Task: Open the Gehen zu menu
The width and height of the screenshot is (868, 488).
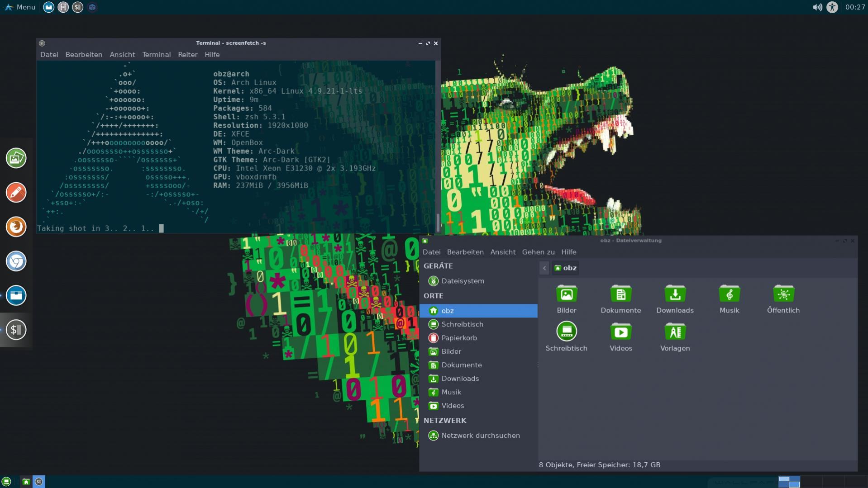Action: tap(538, 252)
